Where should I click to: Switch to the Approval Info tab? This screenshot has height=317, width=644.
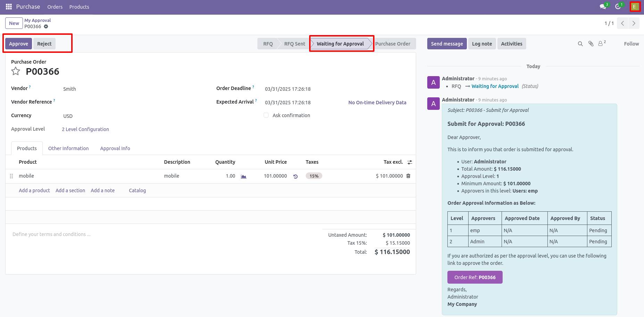pyautogui.click(x=115, y=148)
